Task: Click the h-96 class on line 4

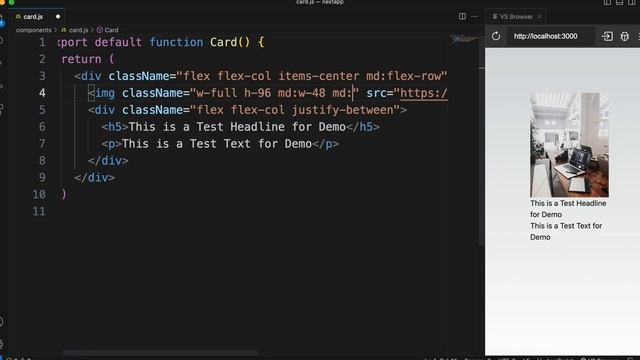Action: [257, 93]
